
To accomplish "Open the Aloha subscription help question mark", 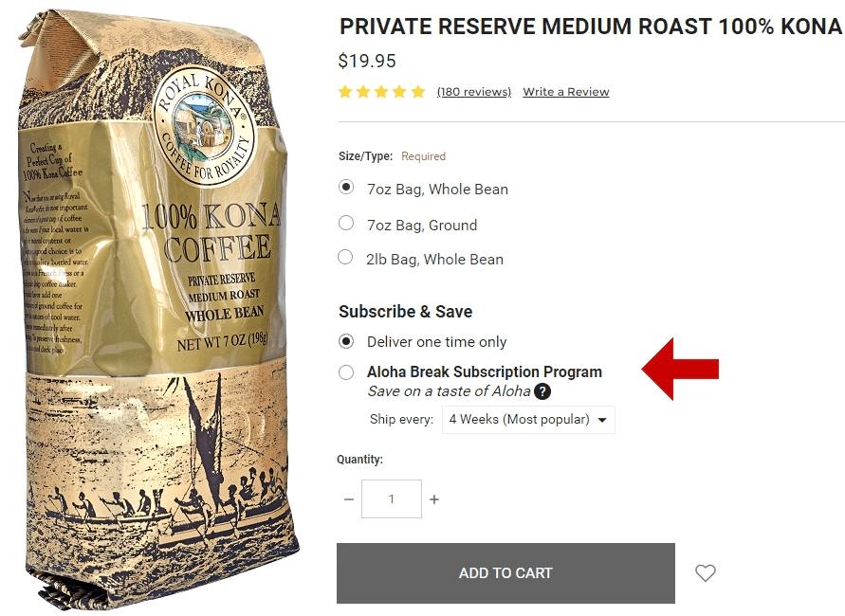I will 542,391.
